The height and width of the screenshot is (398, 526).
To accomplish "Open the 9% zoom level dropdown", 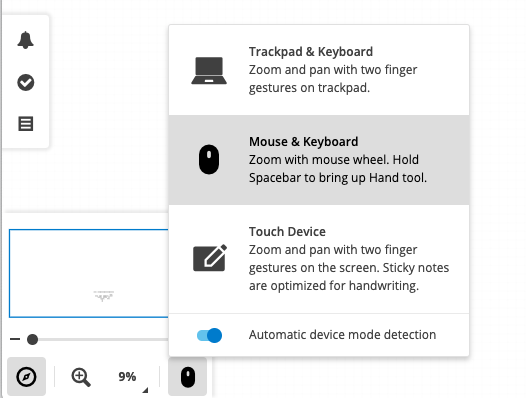I will 127,377.
